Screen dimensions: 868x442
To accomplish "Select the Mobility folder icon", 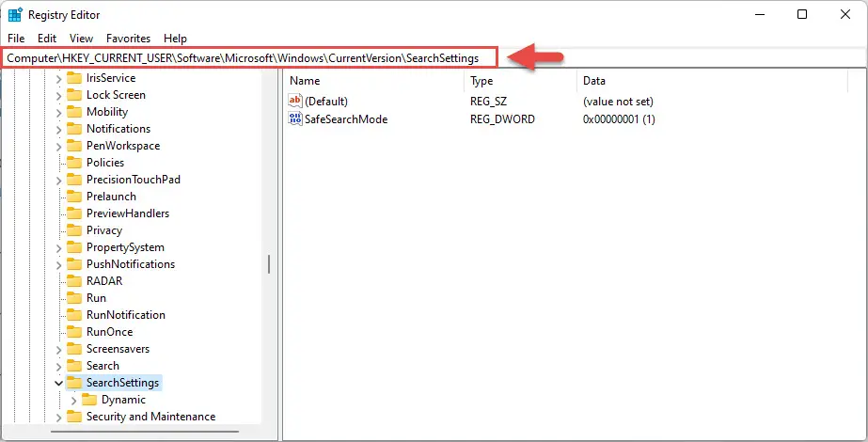I will click(74, 112).
